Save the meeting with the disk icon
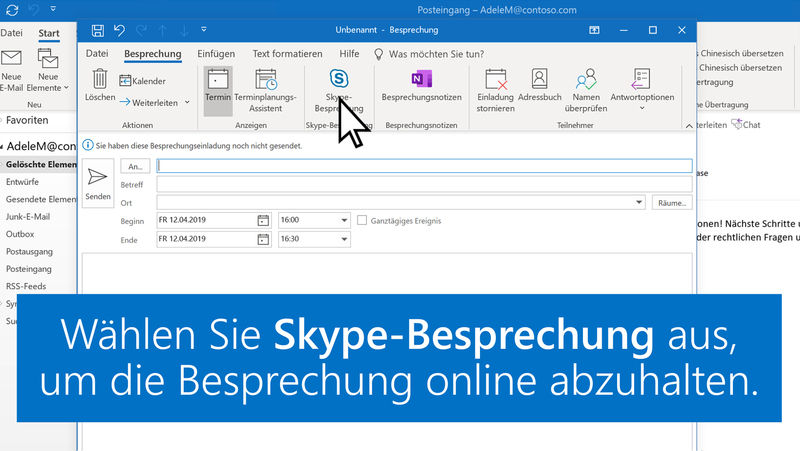 (97, 30)
